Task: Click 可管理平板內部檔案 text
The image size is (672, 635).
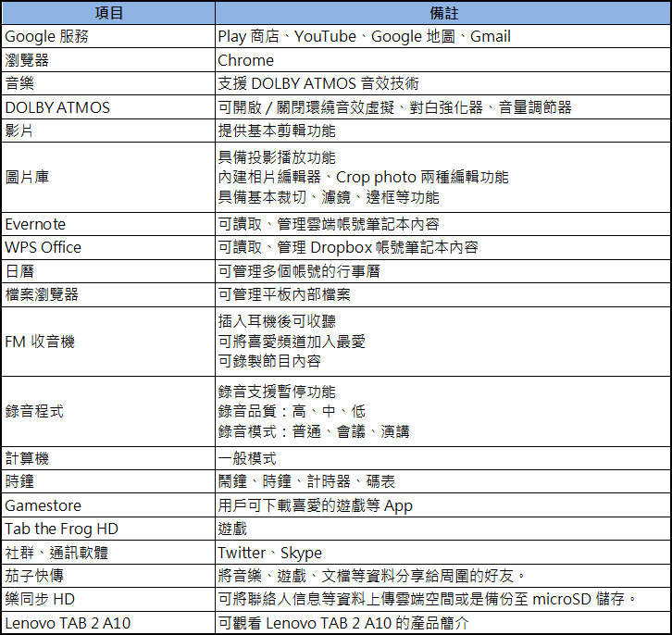Action: click(x=284, y=294)
